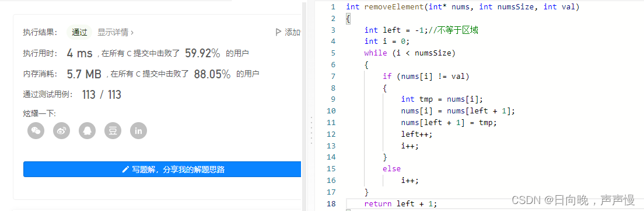Share result via WeChat icon
This screenshot has height=211, width=644.
36,131
